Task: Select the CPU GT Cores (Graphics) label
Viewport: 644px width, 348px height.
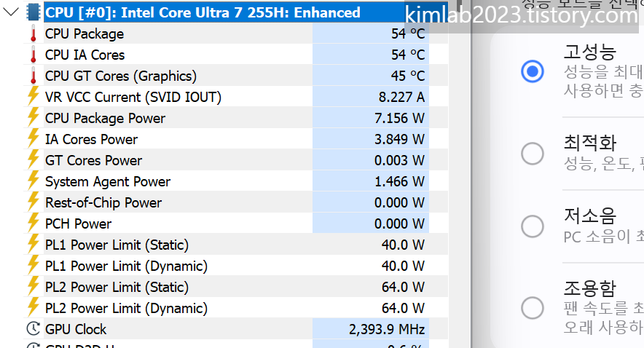Action: (x=121, y=76)
